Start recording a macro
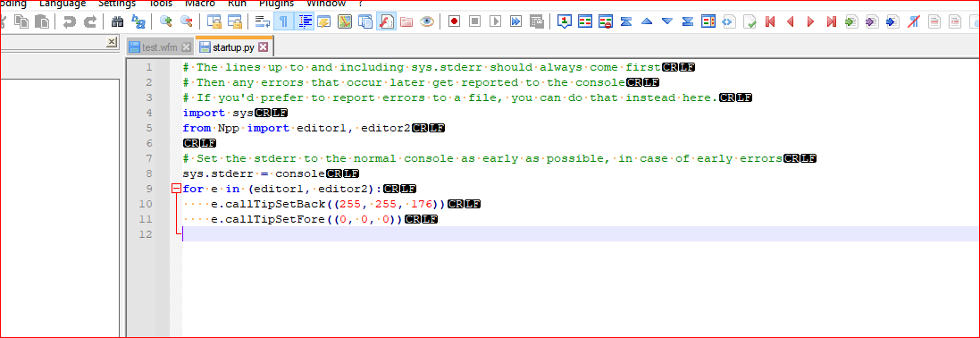 (x=455, y=21)
